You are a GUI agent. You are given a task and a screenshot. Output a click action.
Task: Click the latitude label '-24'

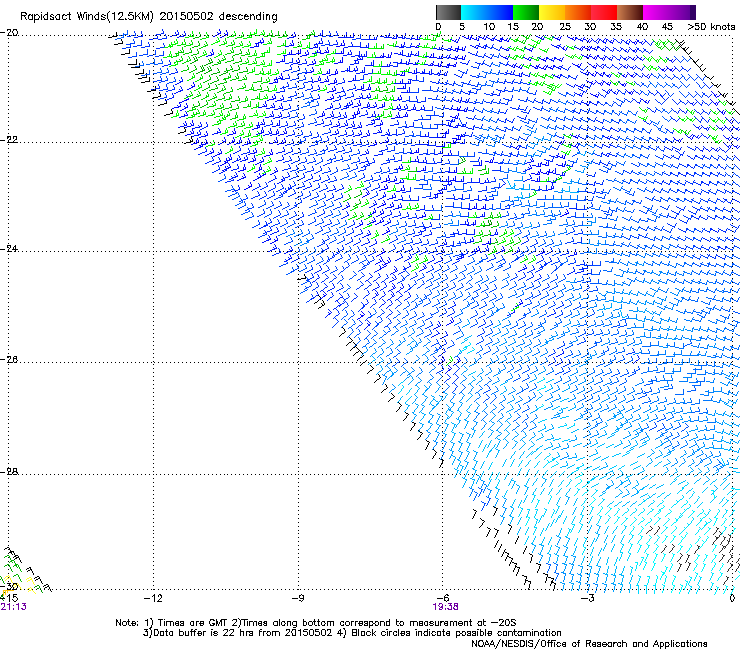[9, 249]
